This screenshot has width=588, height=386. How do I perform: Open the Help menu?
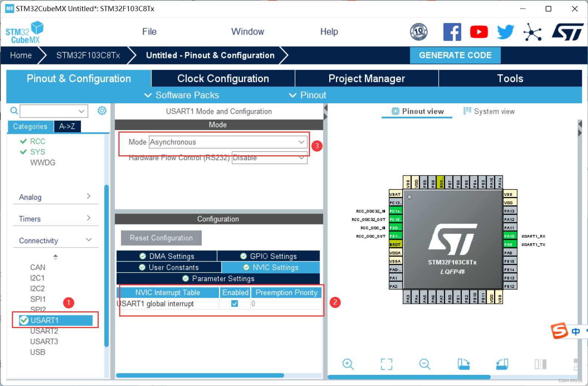(329, 32)
